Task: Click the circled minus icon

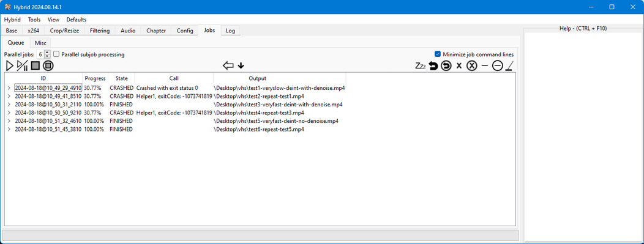Action: (x=497, y=65)
